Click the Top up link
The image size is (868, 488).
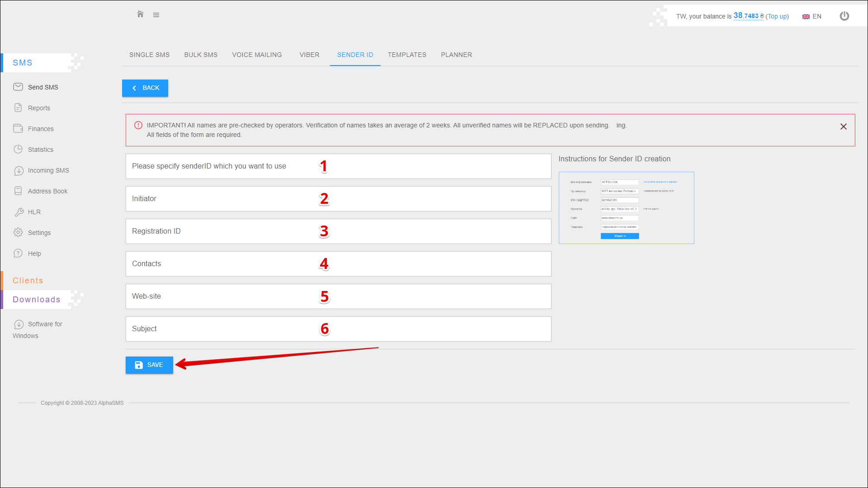coord(777,16)
